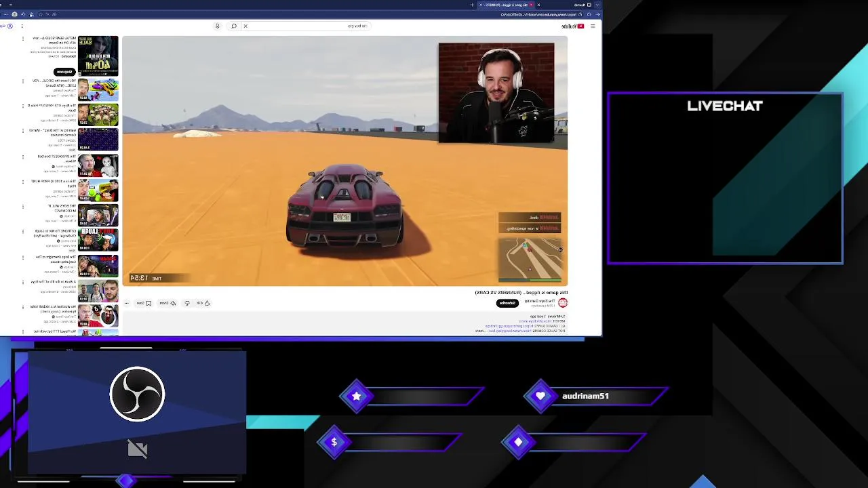
Task: Clear the search box with X
Action: pos(245,26)
